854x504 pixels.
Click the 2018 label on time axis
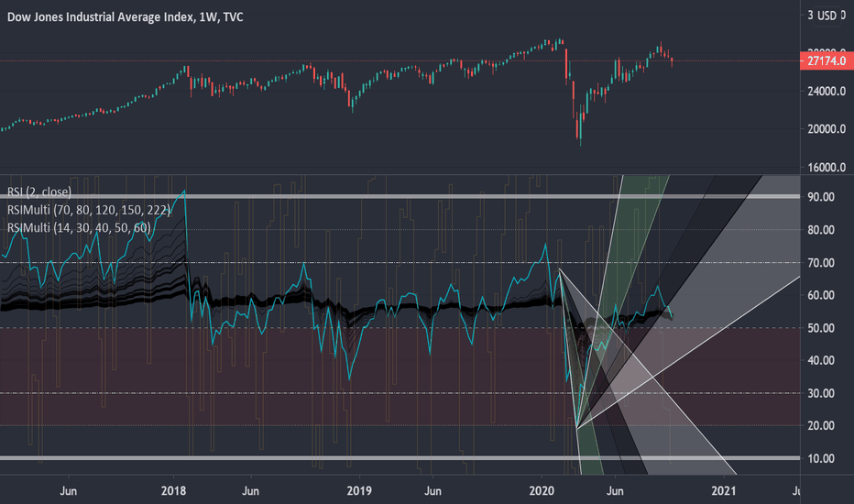click(173, 491)
